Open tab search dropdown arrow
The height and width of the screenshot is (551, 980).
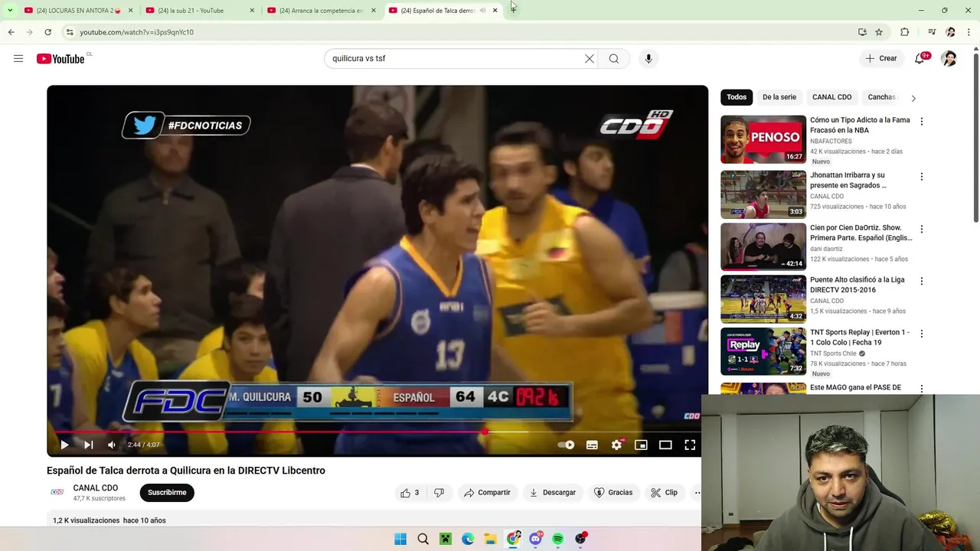(10, 11)
